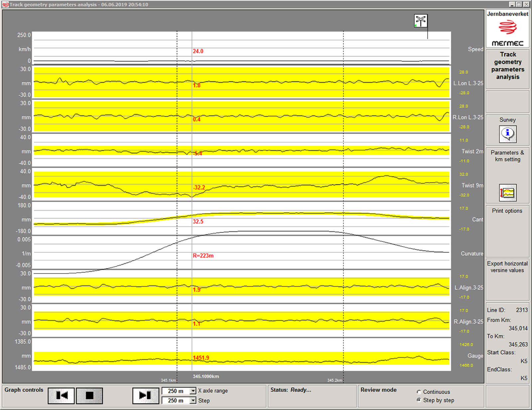
Task: Select the Continuous review mode
Action: coord(418,392)
